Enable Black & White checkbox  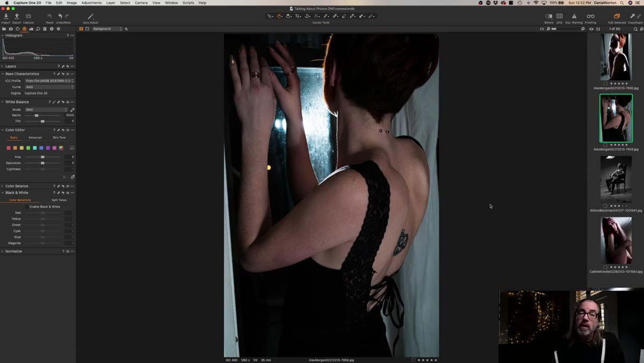[27, 207]
